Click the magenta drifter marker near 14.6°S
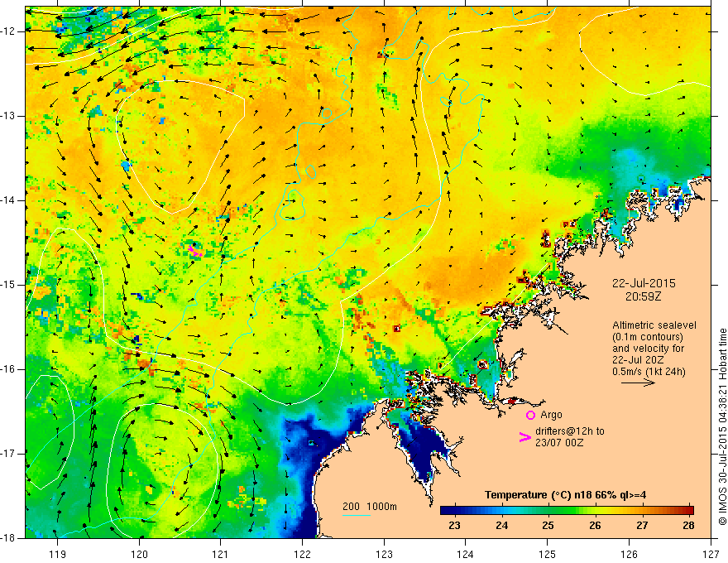The image size is (728, 563). [195, 252]
